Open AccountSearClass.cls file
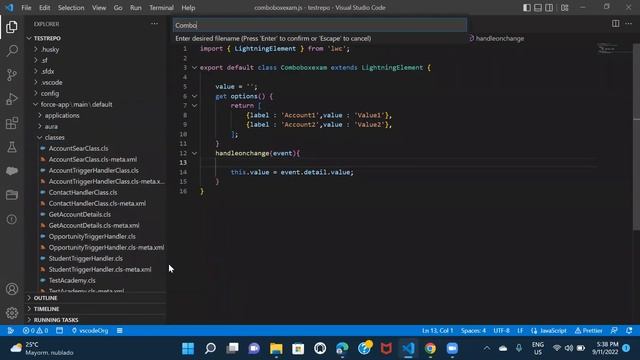640x360 pixels. pos(78,149)
